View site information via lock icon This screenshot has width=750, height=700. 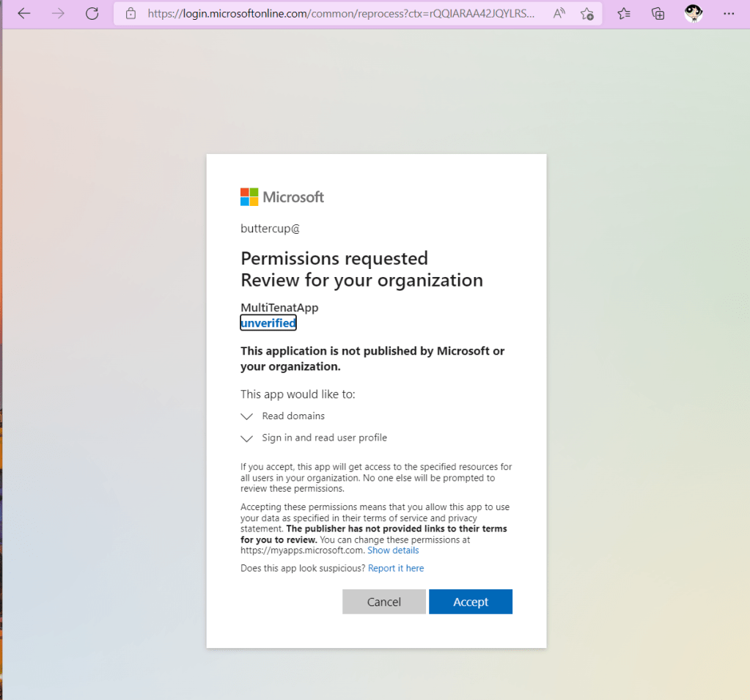click(x=131, y=13)
